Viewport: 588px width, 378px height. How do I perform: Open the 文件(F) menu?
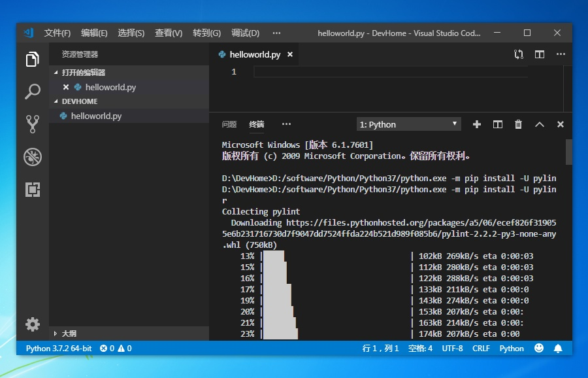tap(57, 33)
